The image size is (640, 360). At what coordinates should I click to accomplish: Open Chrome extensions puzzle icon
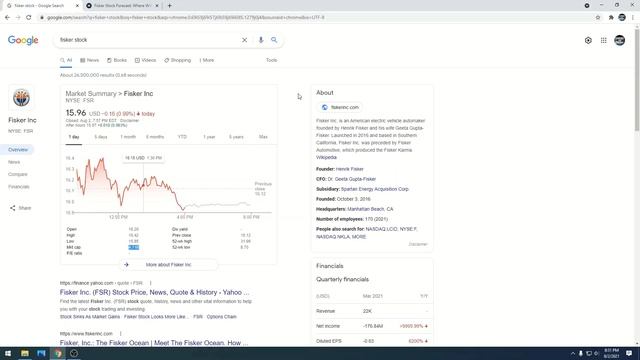click(x=611, y=18)
